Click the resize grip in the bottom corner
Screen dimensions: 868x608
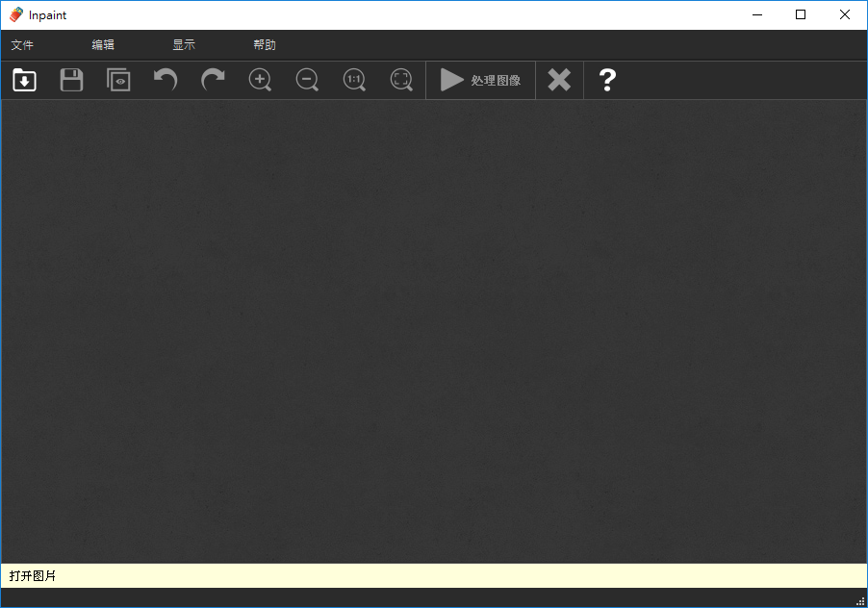coord(861,601)
